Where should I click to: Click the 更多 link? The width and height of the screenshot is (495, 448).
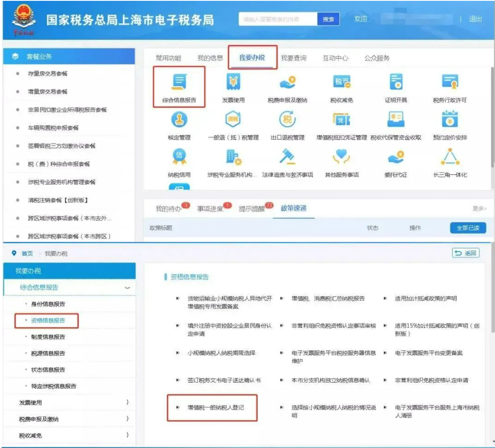pos(480,209)
